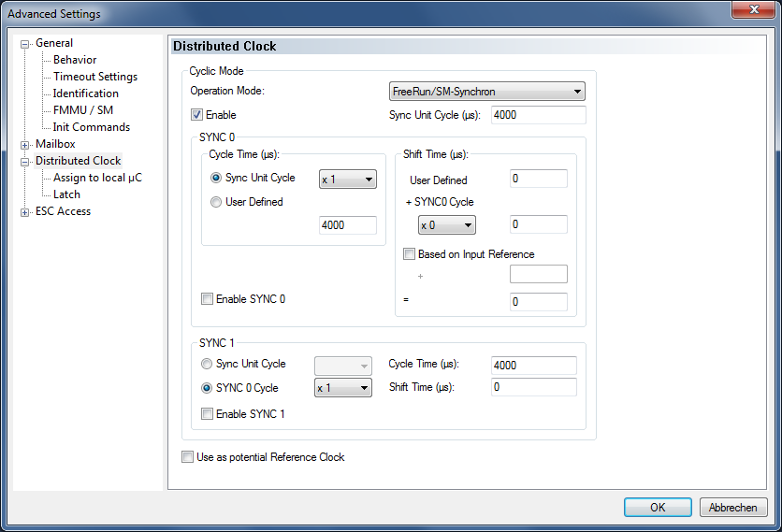The width and height of the screenshot is (782, 532).
Task: Close the Advanced Settings window
Action: tap(754, 9)
